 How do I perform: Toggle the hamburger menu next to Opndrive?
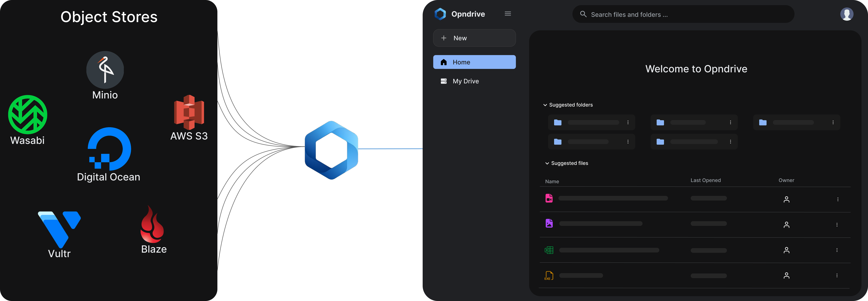(x=508, y=14)
